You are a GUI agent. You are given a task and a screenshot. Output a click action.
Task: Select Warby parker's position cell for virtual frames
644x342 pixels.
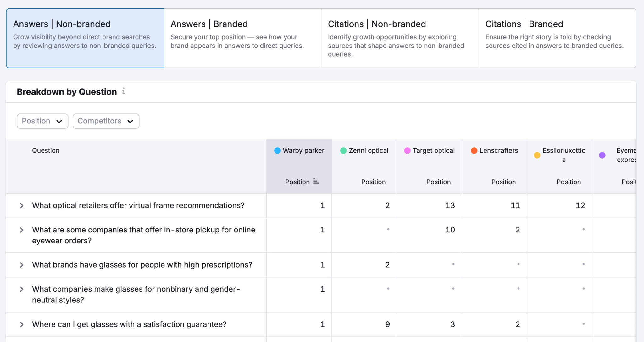299,205
